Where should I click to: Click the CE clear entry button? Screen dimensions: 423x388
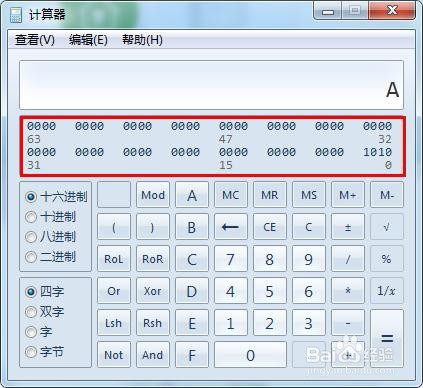[270, 227]
